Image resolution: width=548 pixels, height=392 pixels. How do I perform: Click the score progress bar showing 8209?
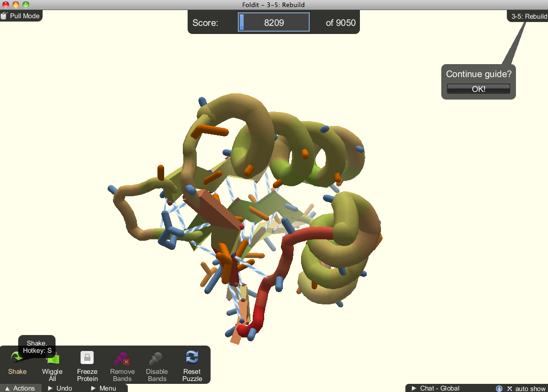pos(274,22)
